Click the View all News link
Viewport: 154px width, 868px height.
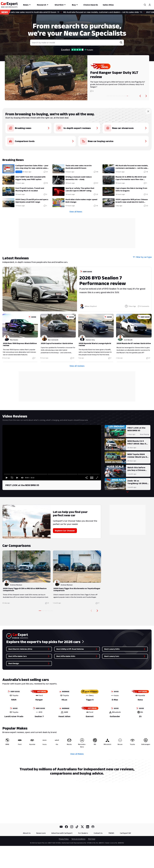coord(76,212)
